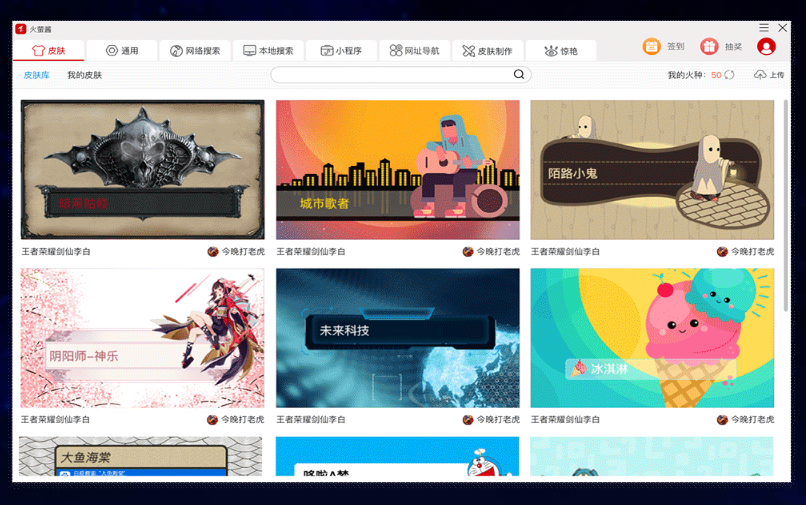Click author name 今晚打老虎 under 未来科技
The height and width of the screenshot is (505, 806).
498,420
